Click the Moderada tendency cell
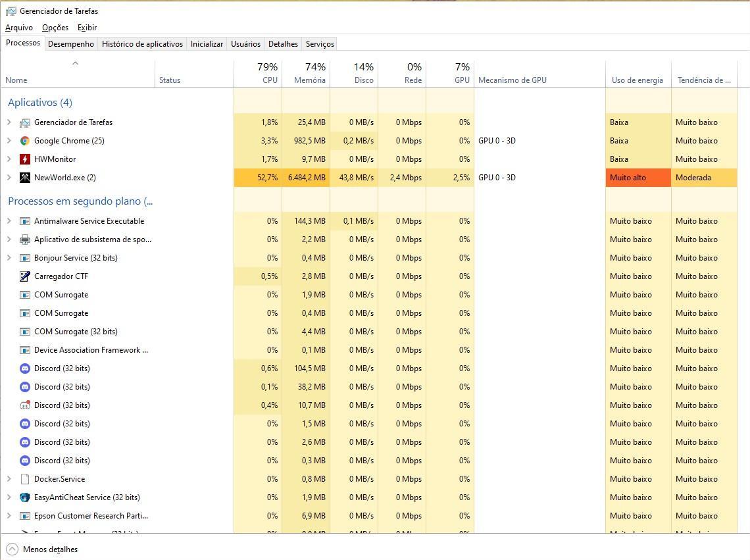Image resolution: width=750 pixels, height=560 pixels. click(x=704, y=178)
